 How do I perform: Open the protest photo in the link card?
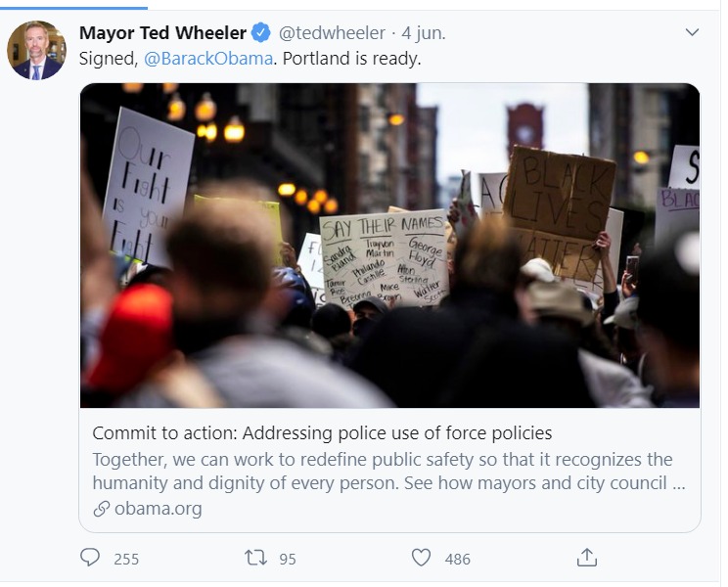(x=390, y=246)
